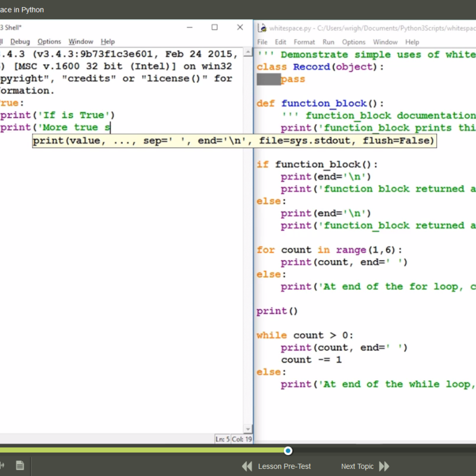Screen dimensions: 476x476
Task: Open the Options menu in the Shell window
Action: pyautogui.click(x=49, y=41)
